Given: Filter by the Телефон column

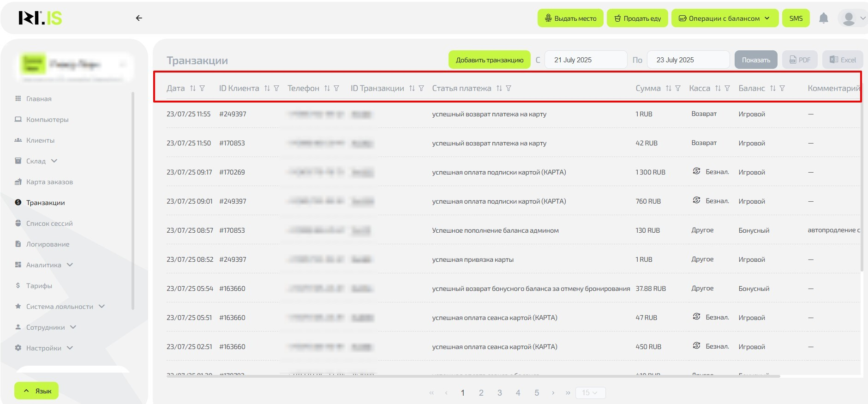Looking at the screenshot, I should click(336, 88).
